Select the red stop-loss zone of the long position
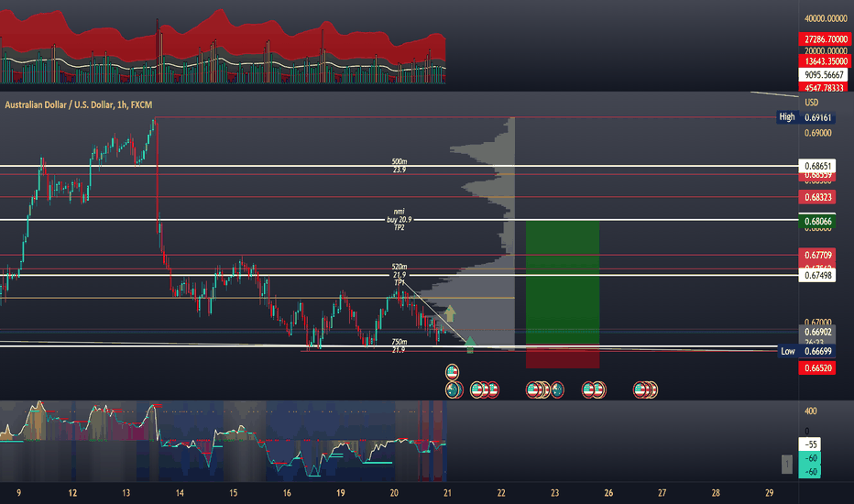Viewport: 854px width, 504px height. pyautogui.click(x=563, y=356)
